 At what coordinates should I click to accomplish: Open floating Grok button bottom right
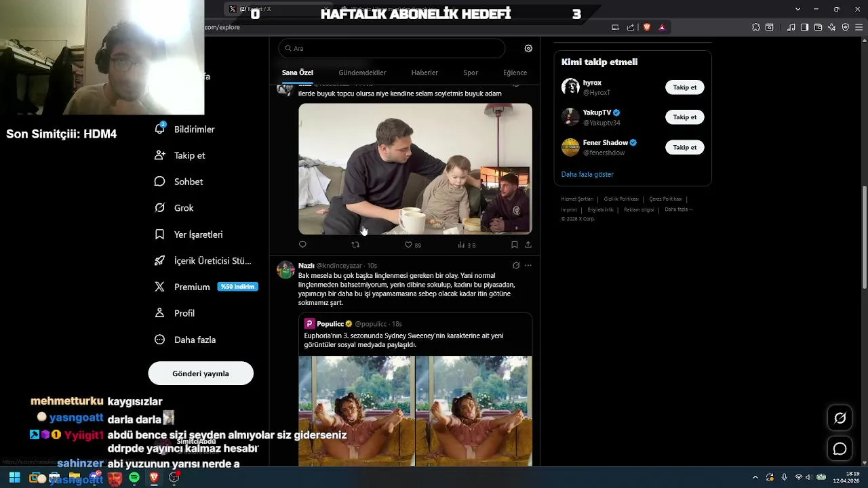pyautogui.click(x=840, y=418)
